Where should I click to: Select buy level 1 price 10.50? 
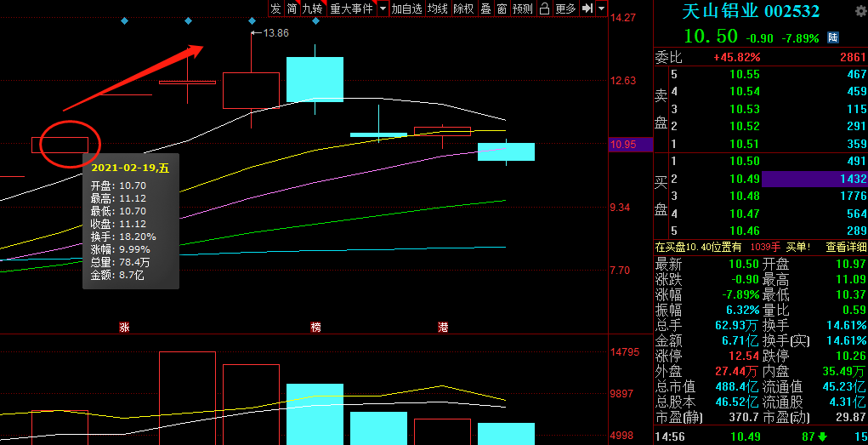[745, 162]
